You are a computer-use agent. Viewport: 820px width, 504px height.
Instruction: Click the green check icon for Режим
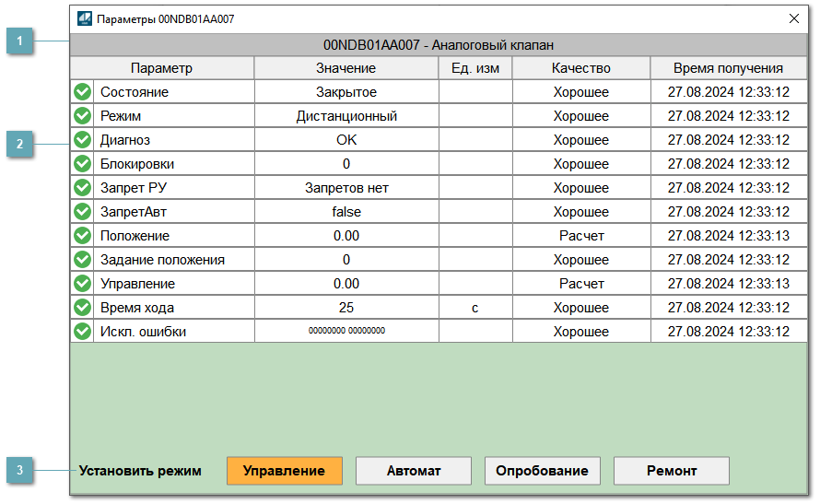(82, 116)
